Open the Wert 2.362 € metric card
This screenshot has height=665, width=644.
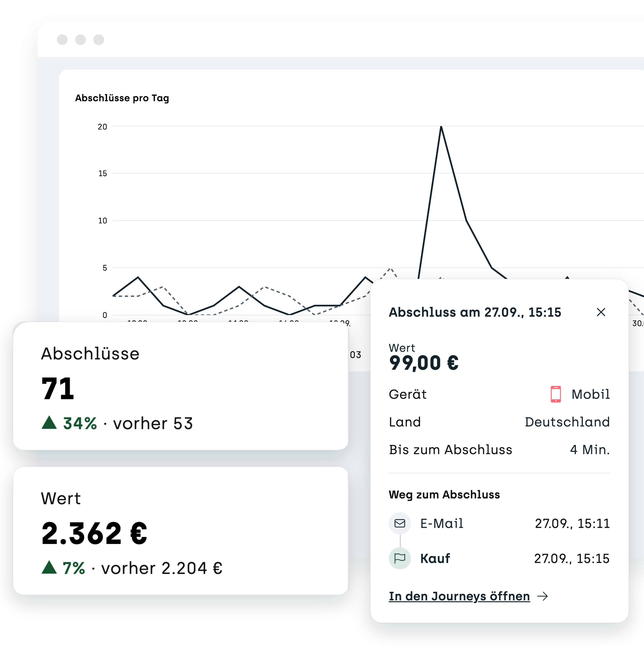click(x=181, y=531)
